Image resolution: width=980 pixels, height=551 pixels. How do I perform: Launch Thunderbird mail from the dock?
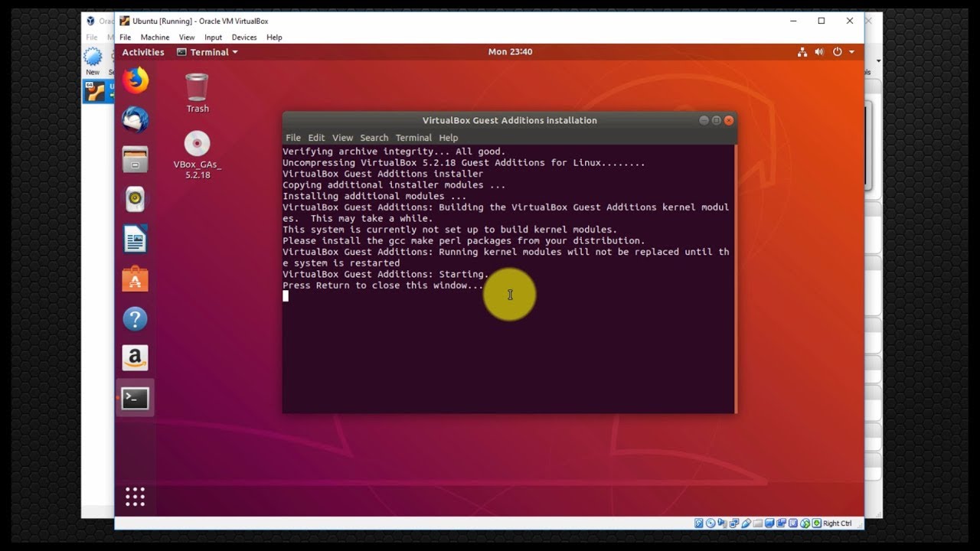coord(136,119)
